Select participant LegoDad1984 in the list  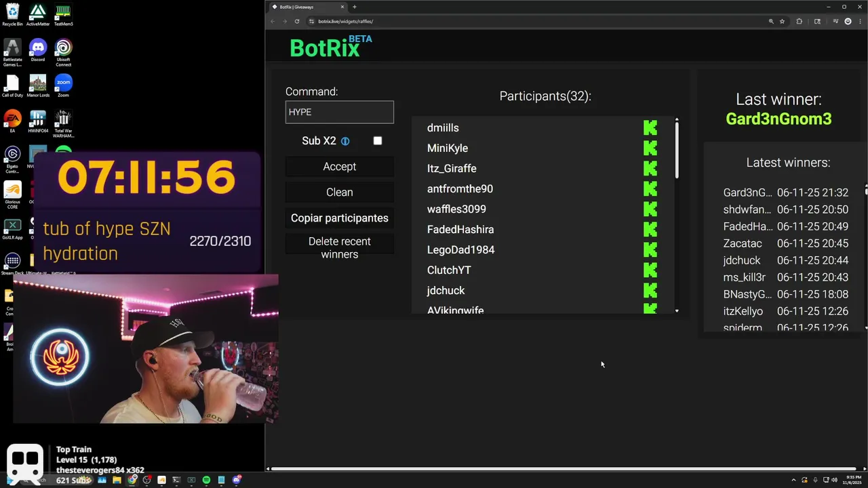click(460, 249)
